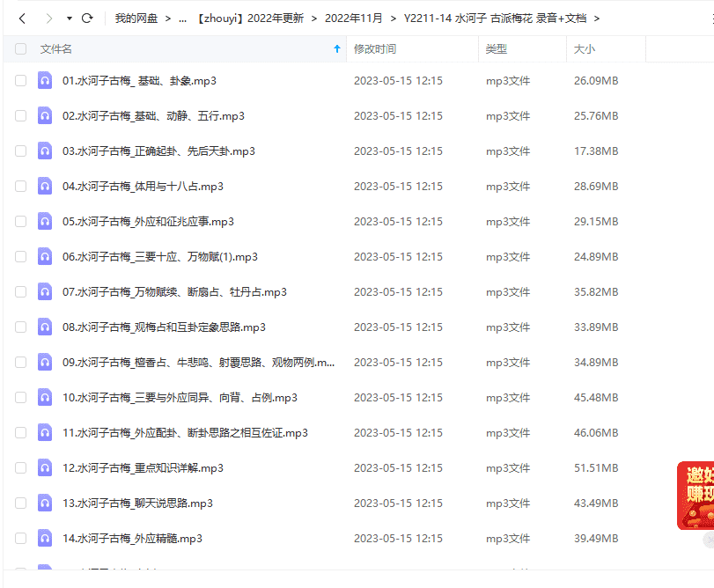Go to 我的网盘 breadcrumb

(x=136, y=18)
